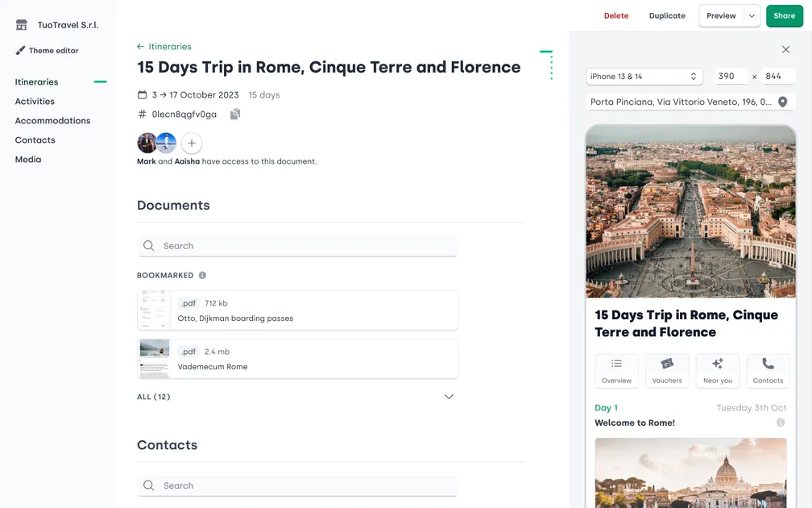Screen dimensions: 812x508
Task: Switch to the Media section
Action: 27,159
